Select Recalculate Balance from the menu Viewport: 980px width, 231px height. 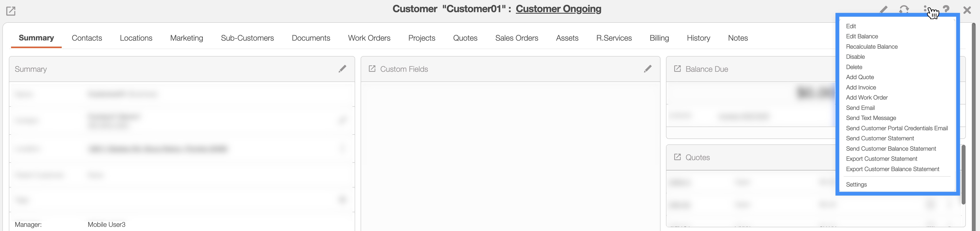(x=872, y=47)
